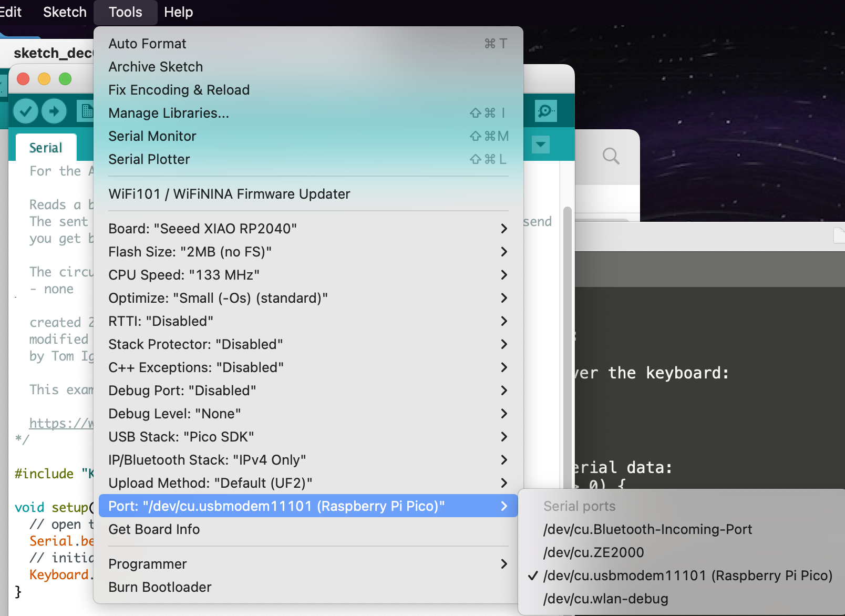
Task: Expand the CPU Speed submenu
Action: tap(308, 275)
